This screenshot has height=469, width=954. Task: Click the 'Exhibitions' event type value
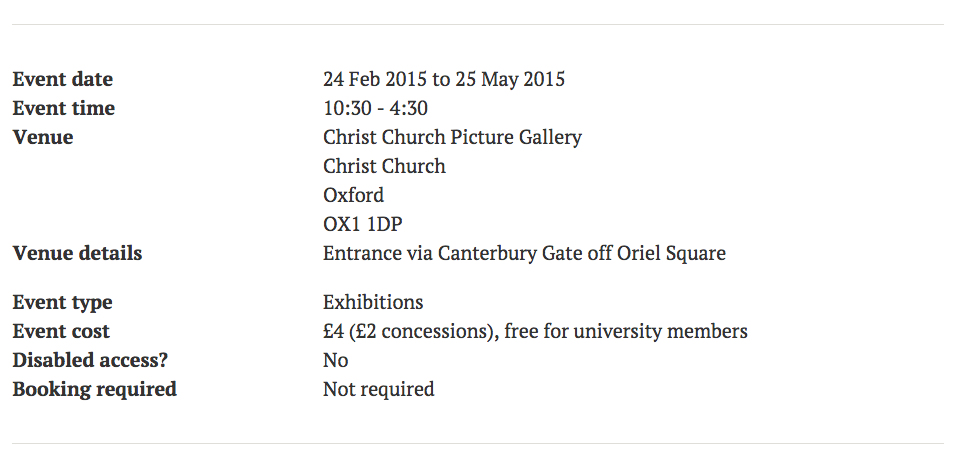click(373, 303)
